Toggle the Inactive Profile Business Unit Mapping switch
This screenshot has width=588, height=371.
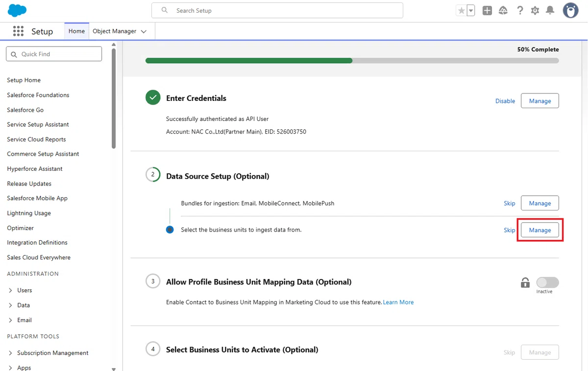point(547,282)
